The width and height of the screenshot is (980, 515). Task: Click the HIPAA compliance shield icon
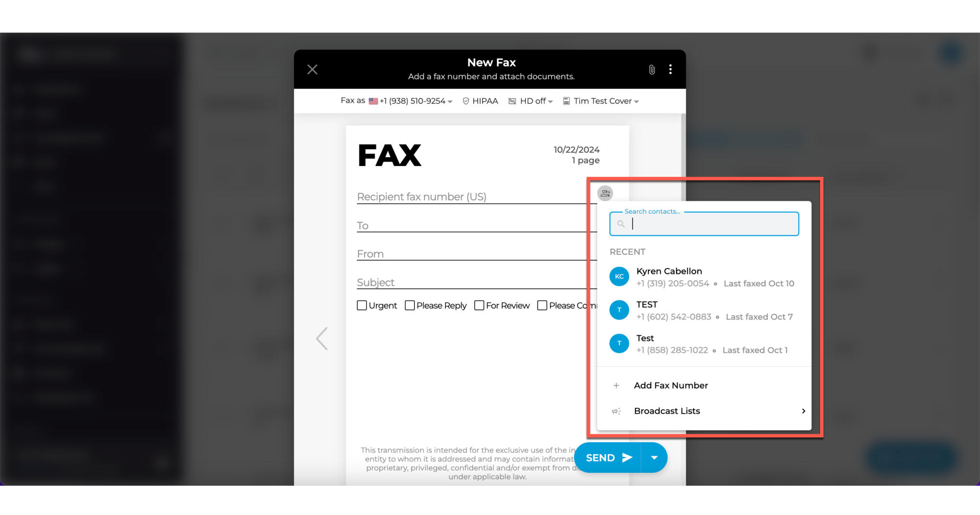coord(466,101)
